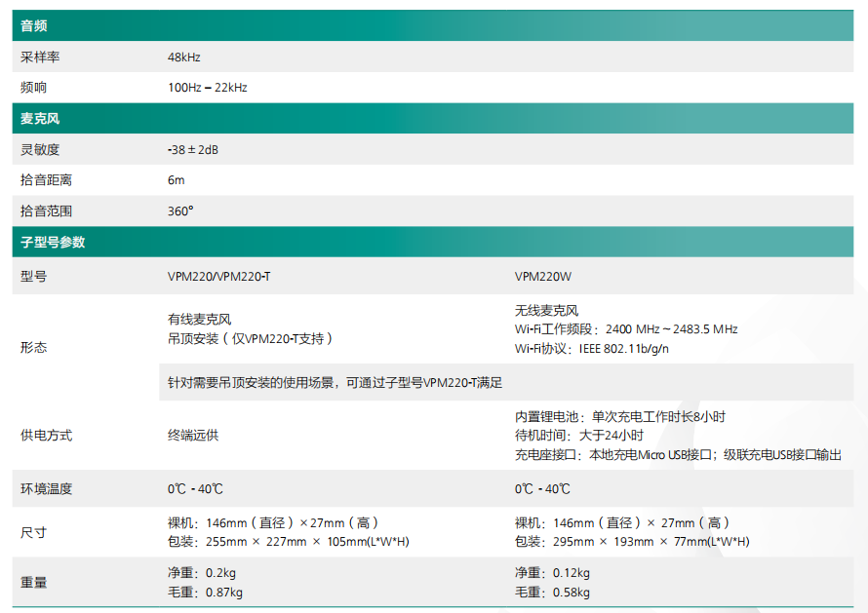Click 0℃ - 40℃ in the VPM220W column
Screen dimensions: 868x613
[x=542, y=488]
